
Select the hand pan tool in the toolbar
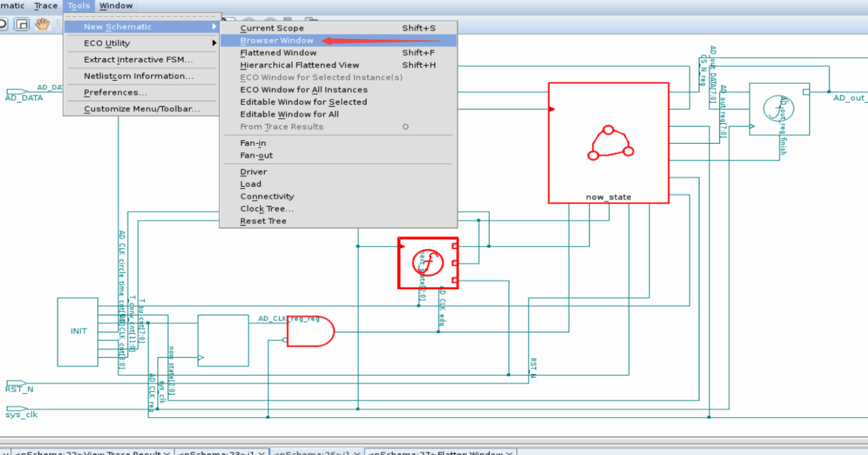coord(42,24)
